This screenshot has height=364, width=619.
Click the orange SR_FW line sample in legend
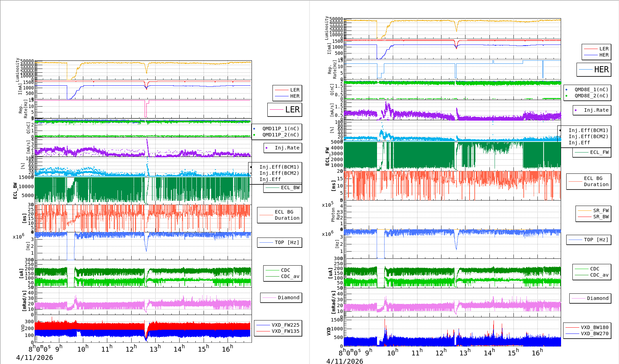click(x=585, y=211)
